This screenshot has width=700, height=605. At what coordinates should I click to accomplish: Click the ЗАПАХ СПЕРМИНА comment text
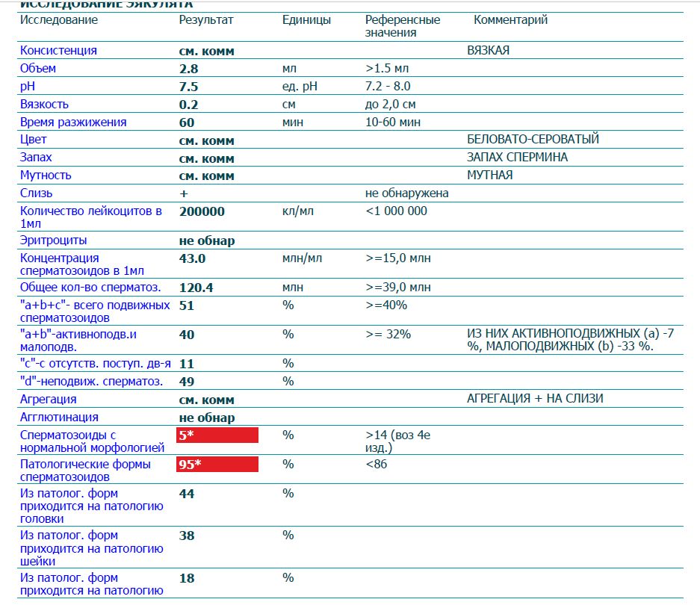517,158
